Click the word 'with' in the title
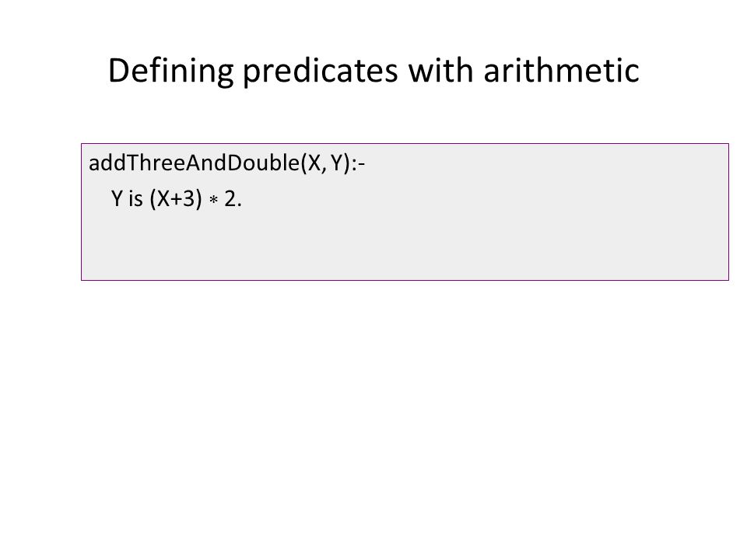Image resolution: width=747 pixels, height=560 pixels. 440,70
